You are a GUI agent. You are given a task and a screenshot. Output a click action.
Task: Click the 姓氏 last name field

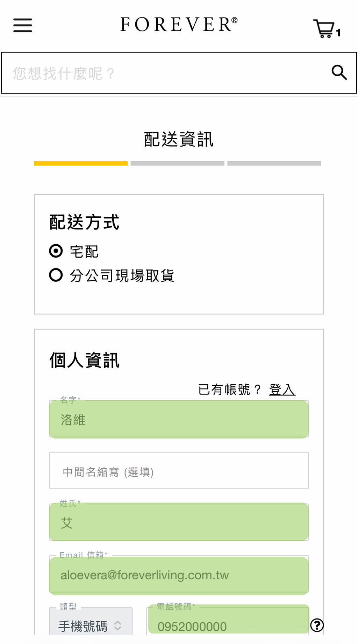(179, 522)
